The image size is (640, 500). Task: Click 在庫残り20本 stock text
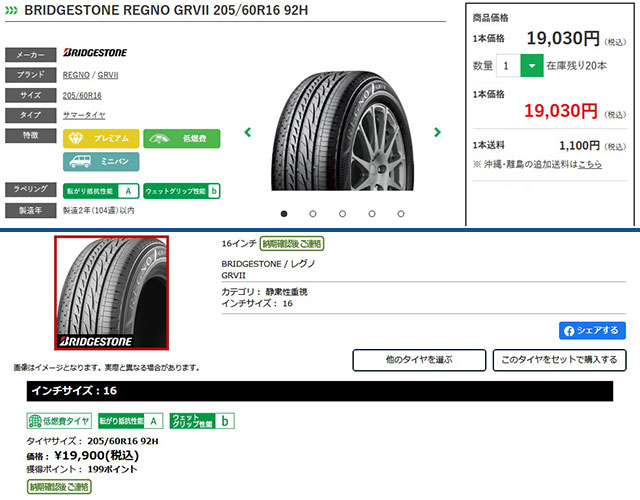click(576, 66)
